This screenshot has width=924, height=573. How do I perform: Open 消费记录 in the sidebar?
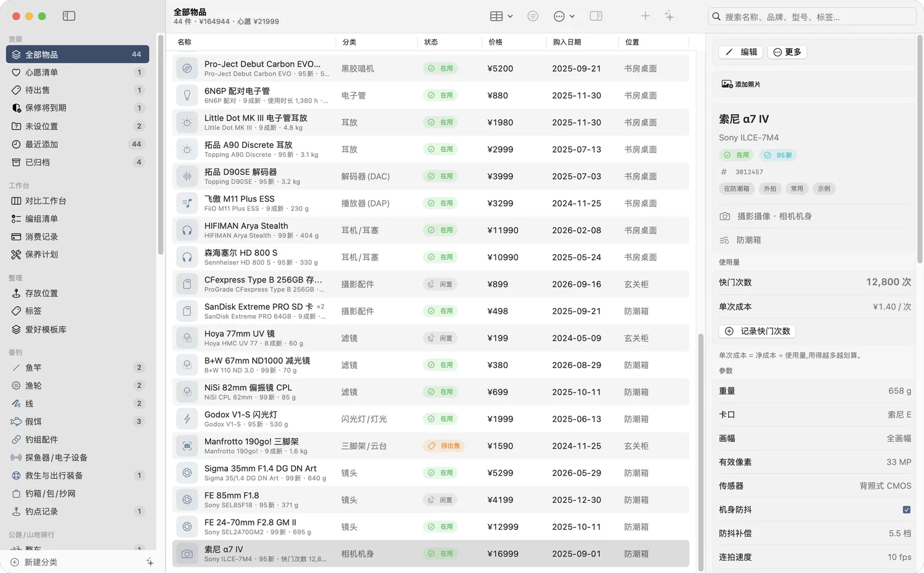point(78,236)
